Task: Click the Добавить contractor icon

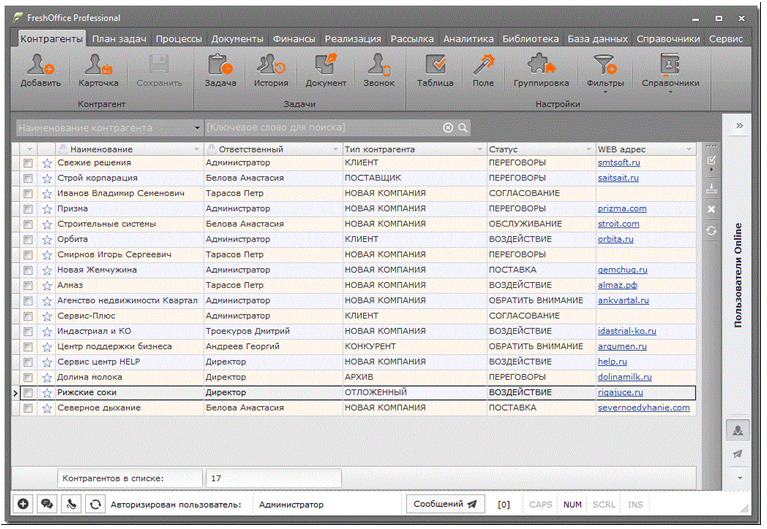Action: (40, 66)
